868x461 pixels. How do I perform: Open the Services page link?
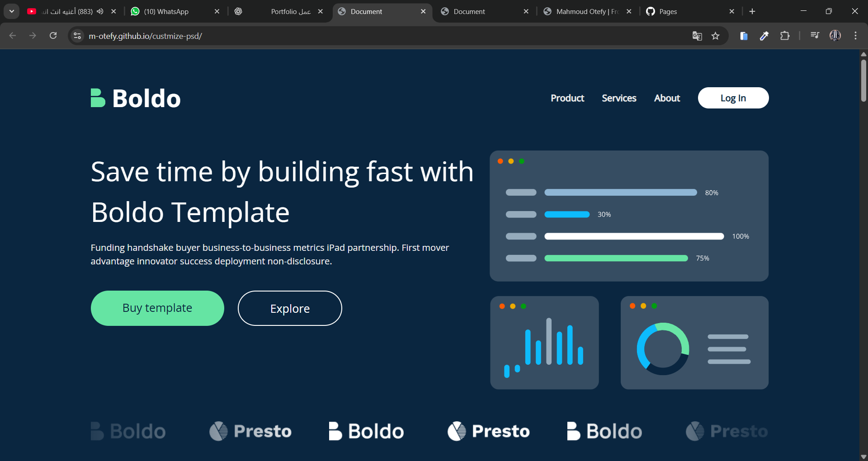pyautogui.click(x=619, y=98)
